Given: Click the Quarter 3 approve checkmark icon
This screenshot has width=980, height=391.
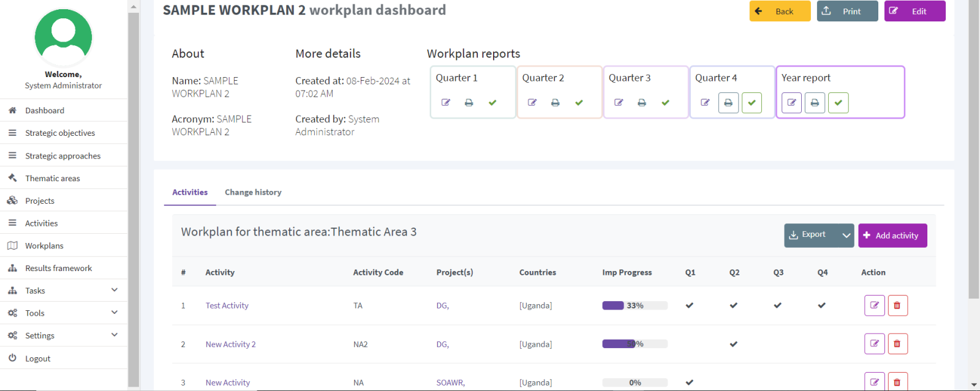Looking at the screenshot, I should point(665,103).
